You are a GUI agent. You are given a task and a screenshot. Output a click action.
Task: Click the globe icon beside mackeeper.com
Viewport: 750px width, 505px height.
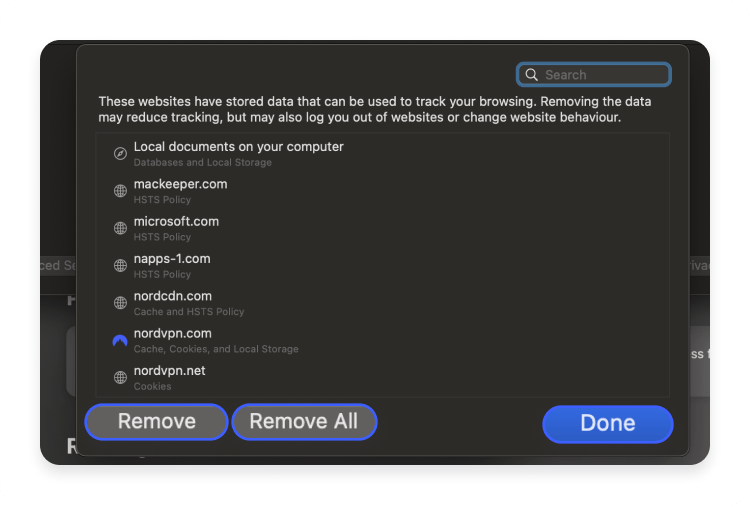pyautogui.click(x=120, y=191)
